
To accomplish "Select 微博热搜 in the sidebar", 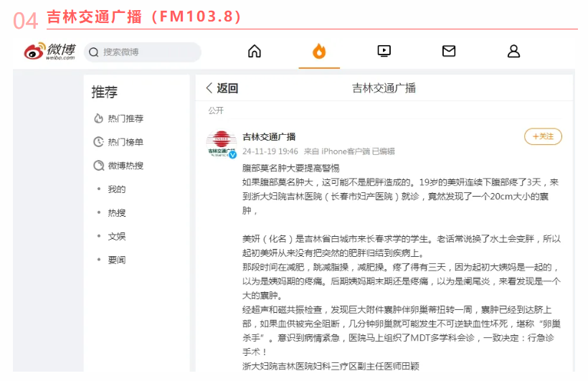I will 125,166.
